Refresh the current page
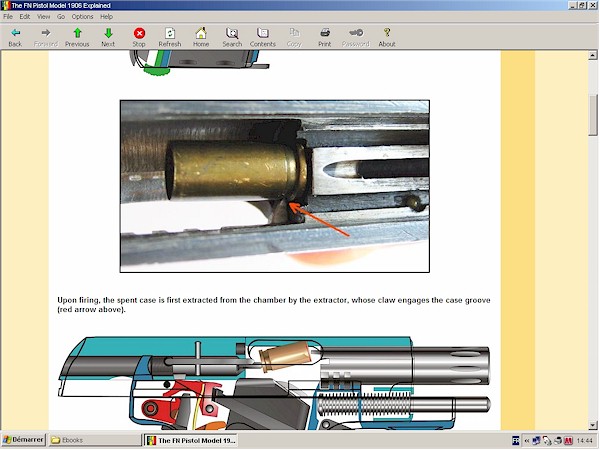This screenshot has width=600, height=450. tap(170, 37)
